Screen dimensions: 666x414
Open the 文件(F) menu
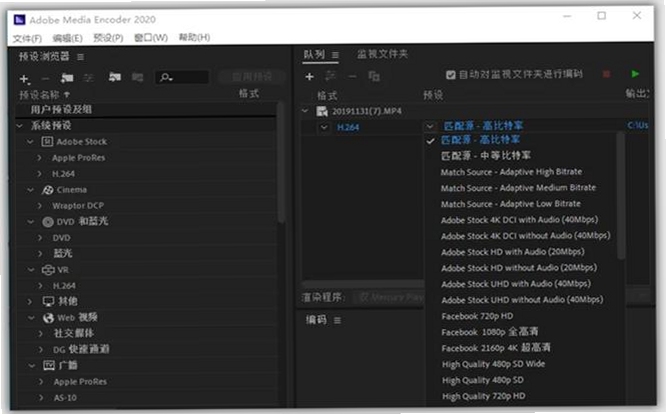pos(27,38)
